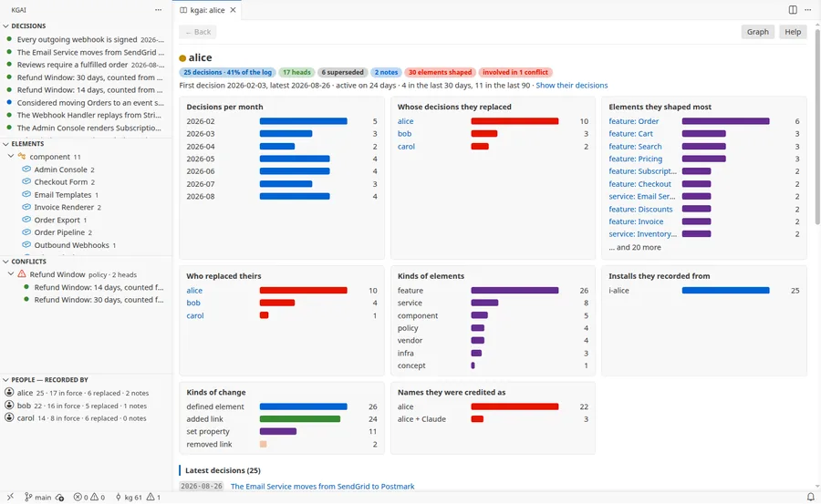Click the 2026-08-26 date chip in Latest decisions
The image size is (821, 504).
pyautogui.click(x=202, y=486)
